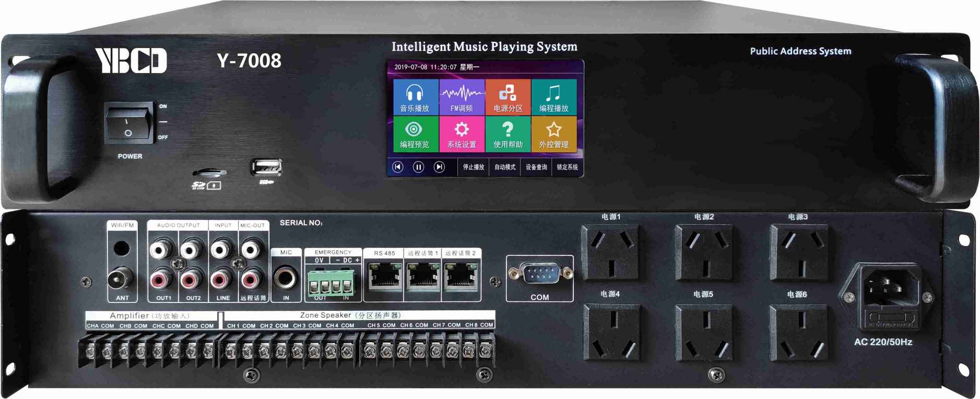This screenshot has width=980, height=399.
Task: Skip to the previous track on the touchscreen
Action: coord(398,167)
